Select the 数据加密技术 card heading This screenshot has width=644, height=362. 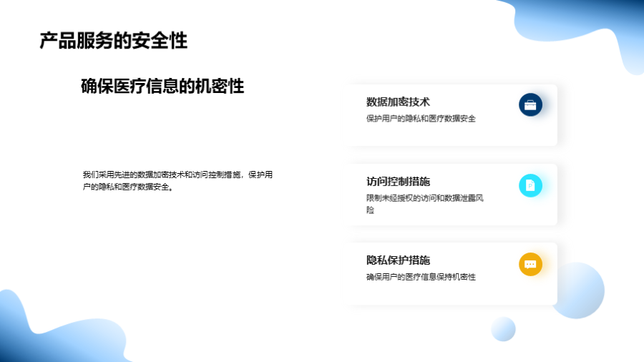click(398, 102)
